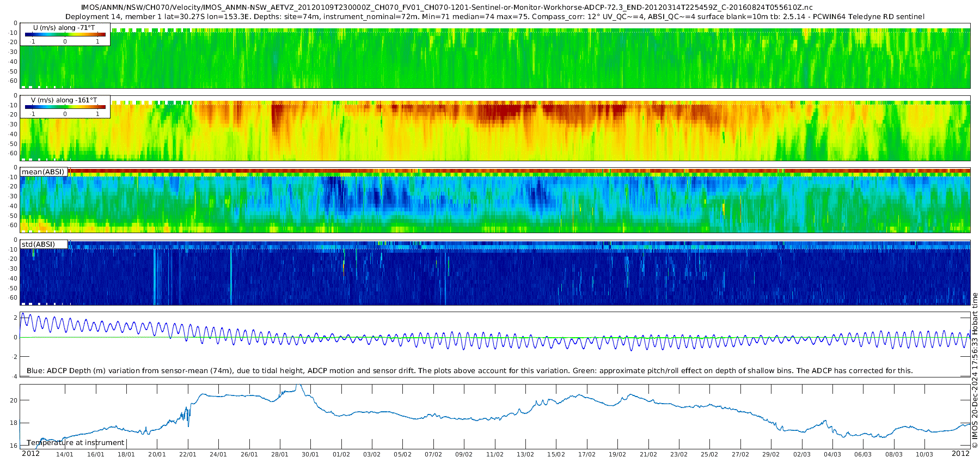
Task: Click the NetCDF file path title
Action: [446, 7]
